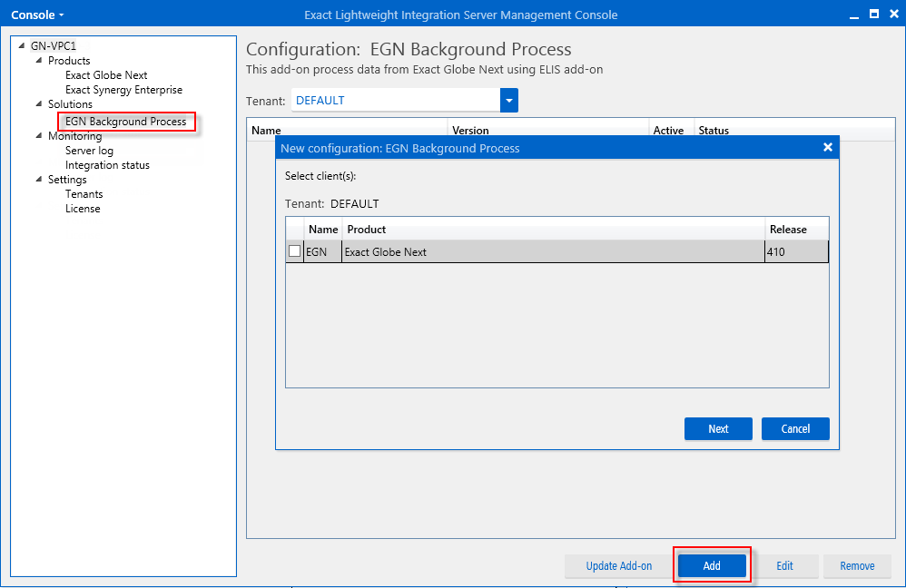This screenshot has width=906, height=588.
Task: Open the Tenant dropdown arrow
Action: [509, 101]
